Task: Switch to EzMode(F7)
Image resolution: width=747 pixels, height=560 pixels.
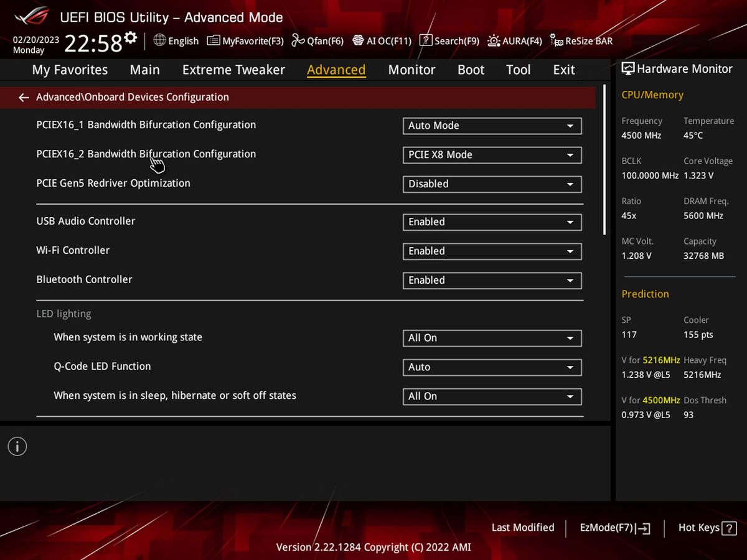Action: [615, 528]
